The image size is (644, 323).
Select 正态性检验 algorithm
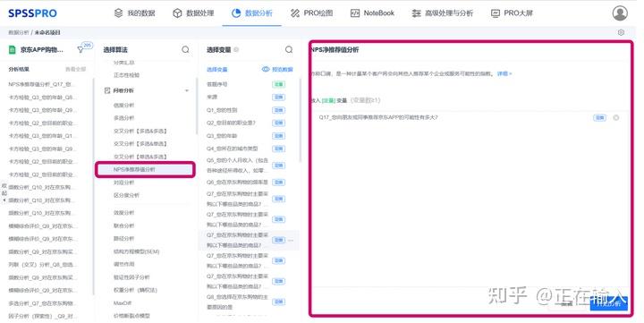pyautogui.click(x=126, y=75)
